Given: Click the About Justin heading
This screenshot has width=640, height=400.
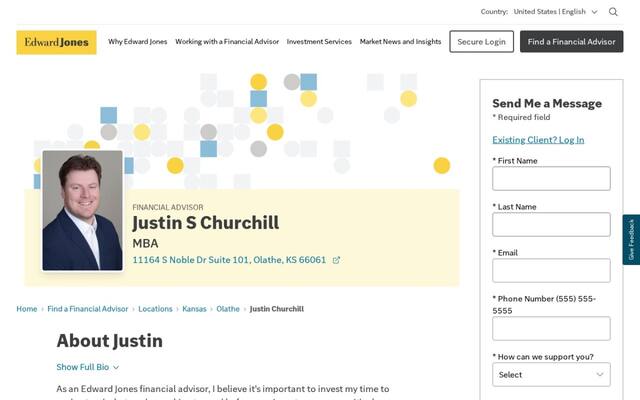Looking at the screenshot, I should click(109, 341).
